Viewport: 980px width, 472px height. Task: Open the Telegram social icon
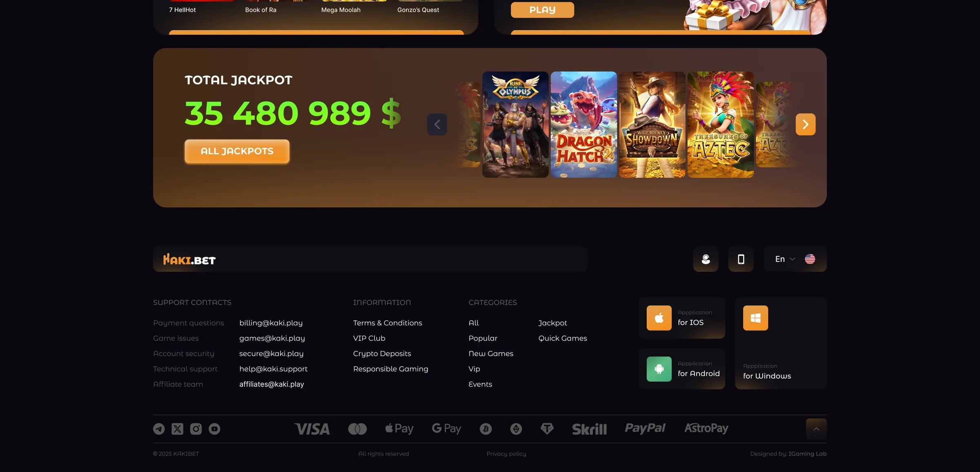tap(159, 429)
